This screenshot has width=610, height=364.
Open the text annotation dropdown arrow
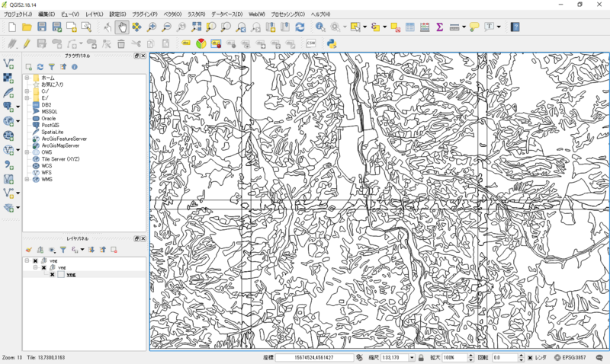coord(499,27)
